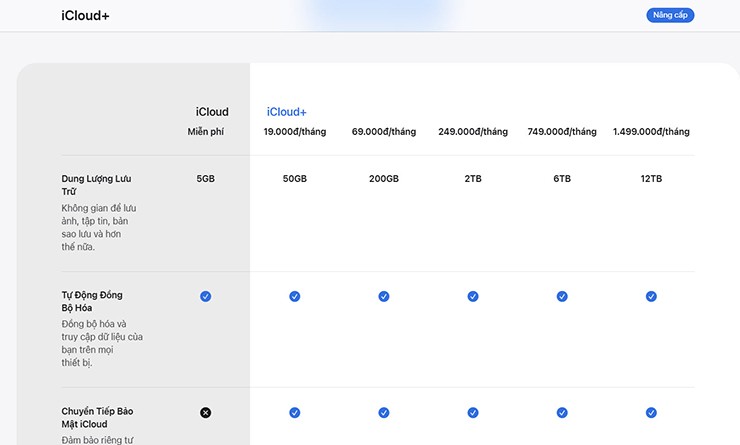Click the Nâng cấp upgrade button
740x445 pixels.
pos(669,15)
